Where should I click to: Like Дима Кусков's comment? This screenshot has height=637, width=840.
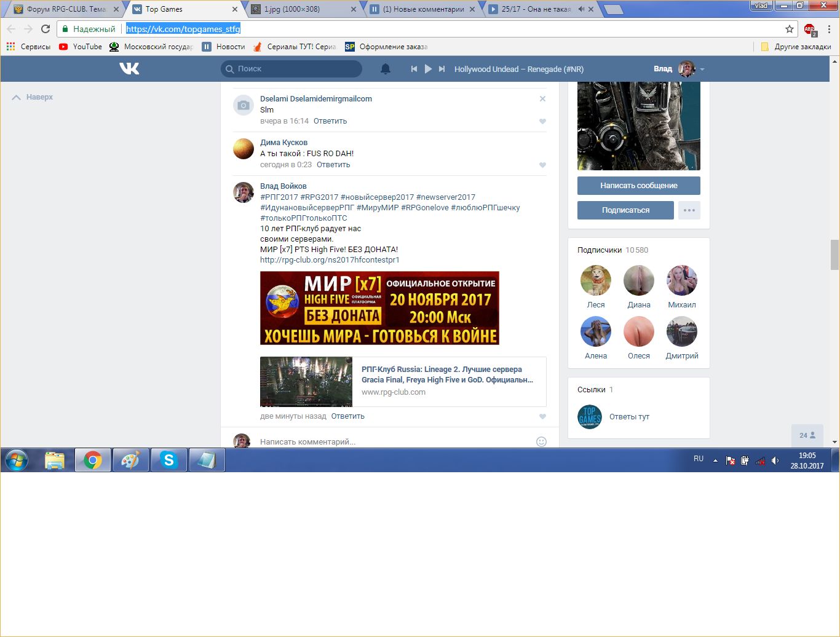[x=542, y=165]
